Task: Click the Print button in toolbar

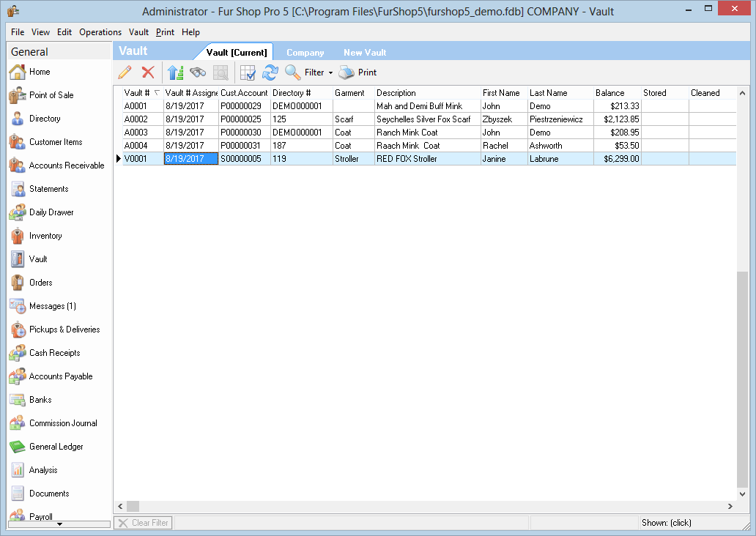Action: click(358, 72)
